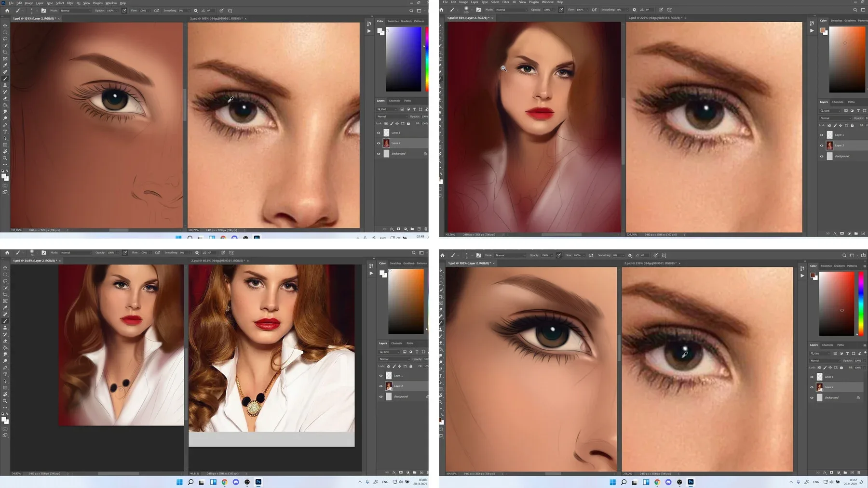
Task: Switch to the Channels tab in the 34.9% window
Action: (x=397, y=343)
